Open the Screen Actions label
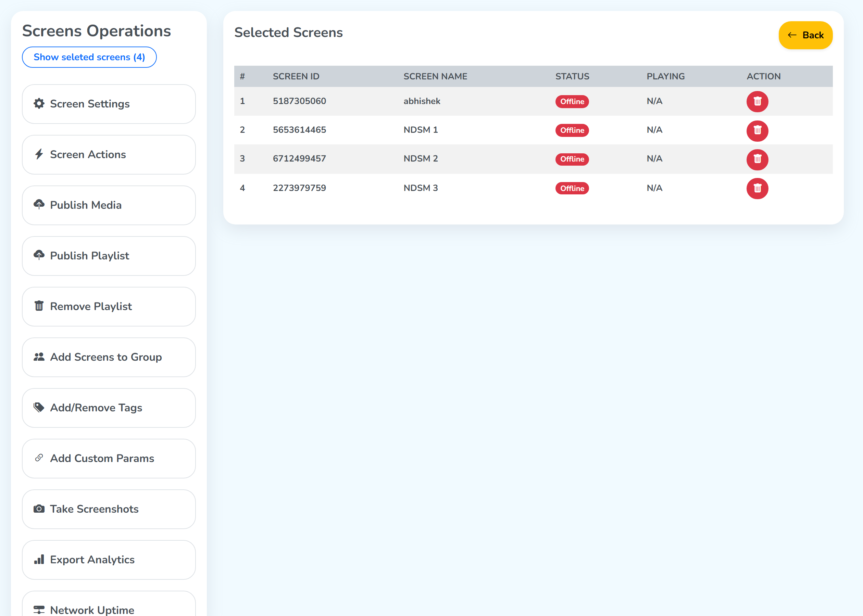863x616 pixels. pyautogui.click(x=88, y=154)
